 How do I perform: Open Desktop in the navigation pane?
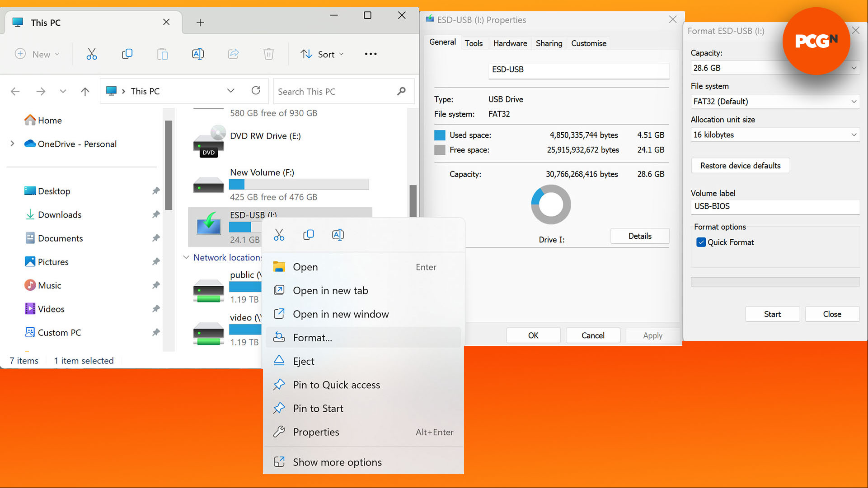pyautogui.click(x=47, y=191)
